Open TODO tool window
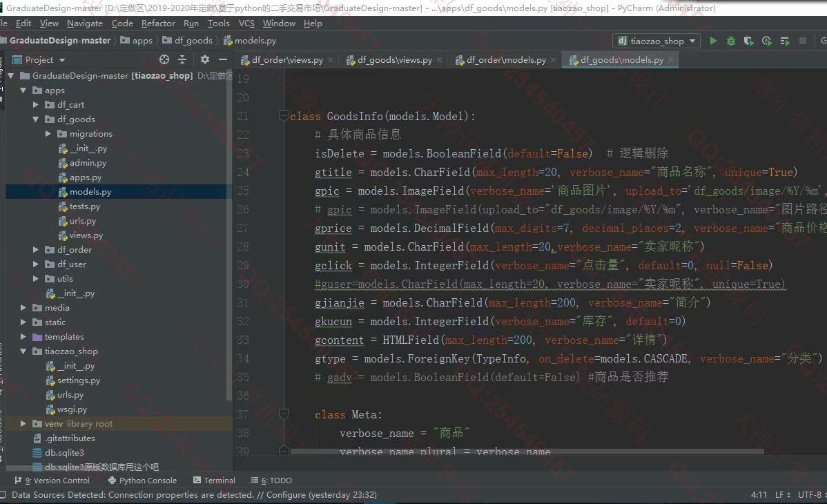The height and width of the screenshot is (504, 827). click(x=271, y=481)
